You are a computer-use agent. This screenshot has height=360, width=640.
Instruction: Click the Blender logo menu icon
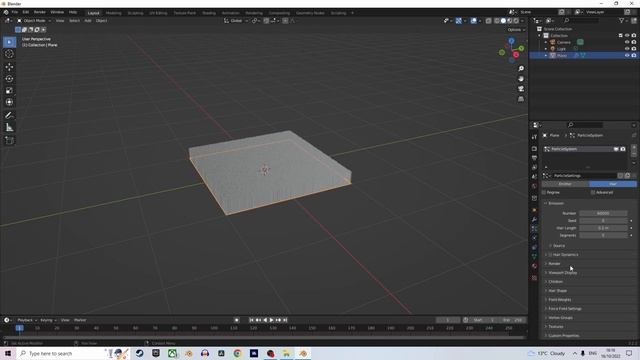point(6,13)
